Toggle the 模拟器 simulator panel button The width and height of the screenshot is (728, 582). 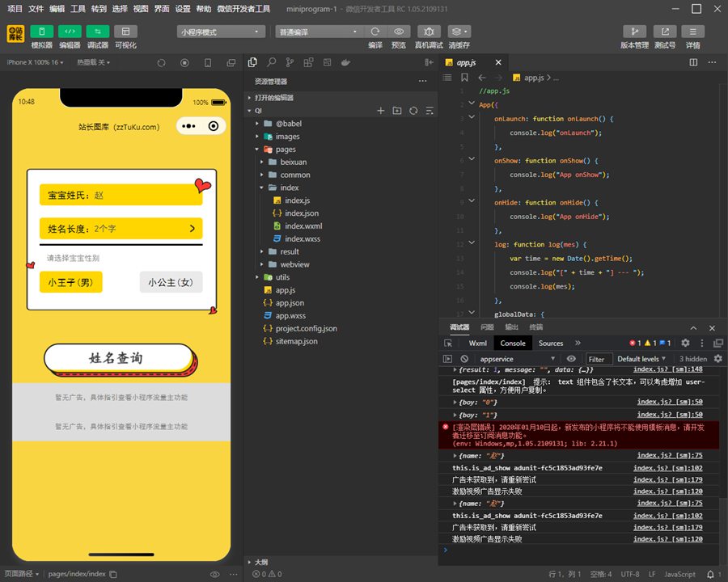click(x=41, y=32)
